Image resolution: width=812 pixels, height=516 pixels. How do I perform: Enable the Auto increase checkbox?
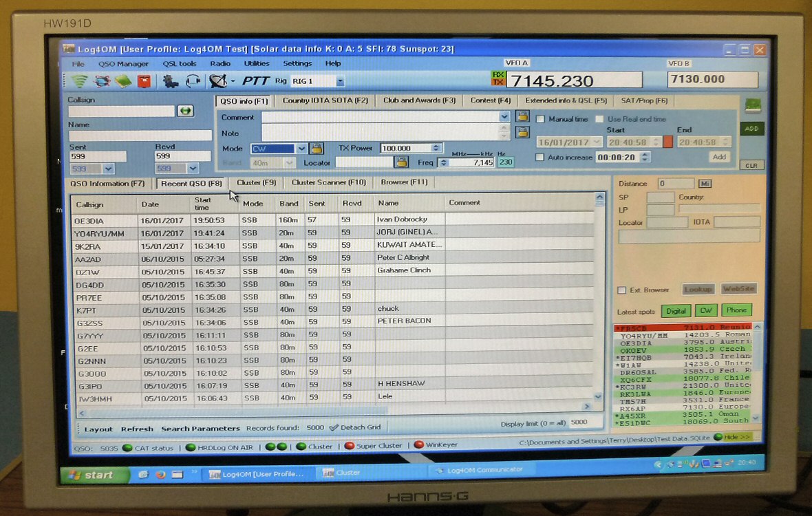(x=539, y=157)
